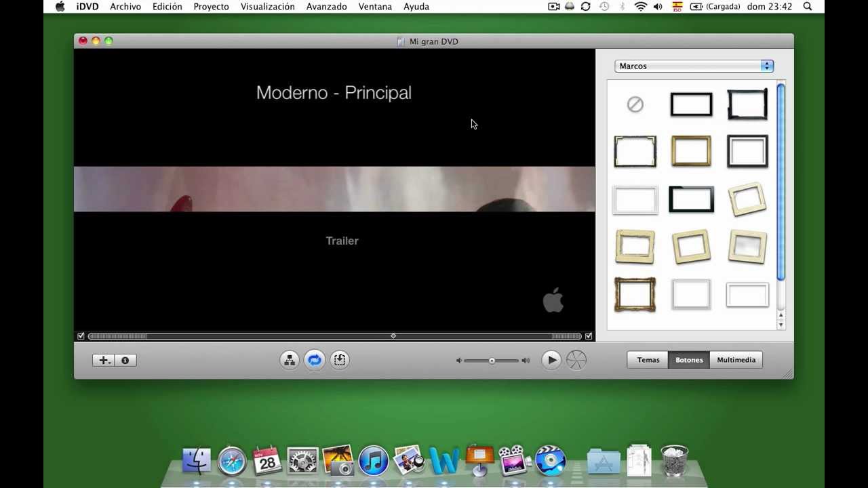Switch to the Temas panel

tap(648, 360)
